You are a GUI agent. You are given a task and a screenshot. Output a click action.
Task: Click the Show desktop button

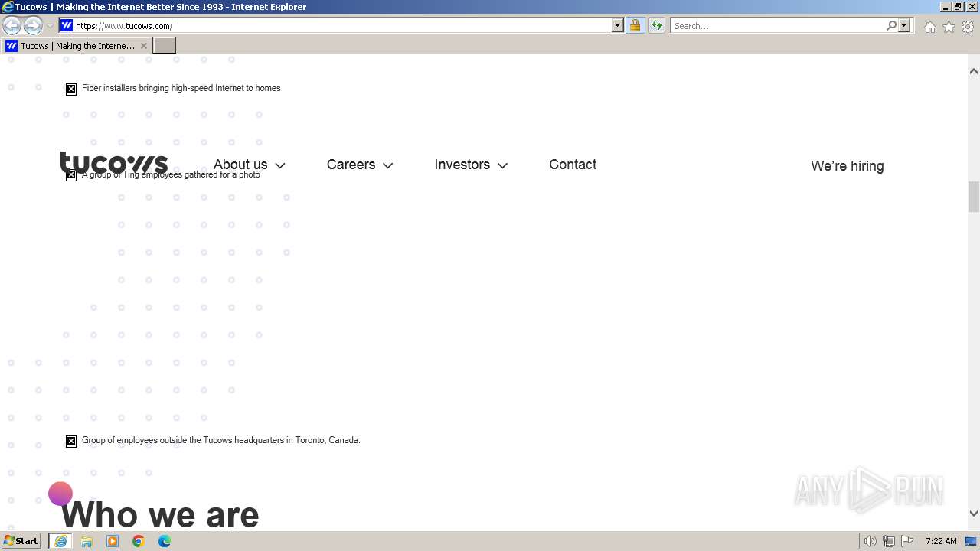point(972,541)
